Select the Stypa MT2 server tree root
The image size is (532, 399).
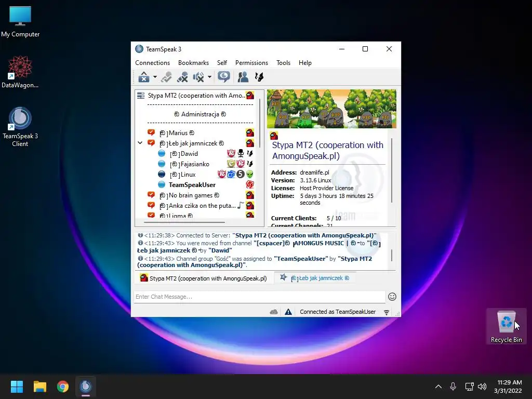pos(195,96)
